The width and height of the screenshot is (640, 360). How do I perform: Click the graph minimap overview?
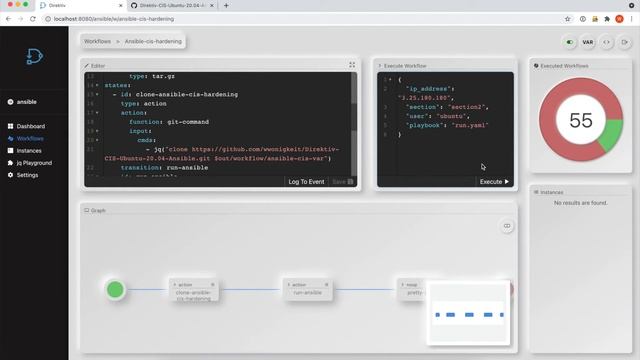[x=468, y=313]
